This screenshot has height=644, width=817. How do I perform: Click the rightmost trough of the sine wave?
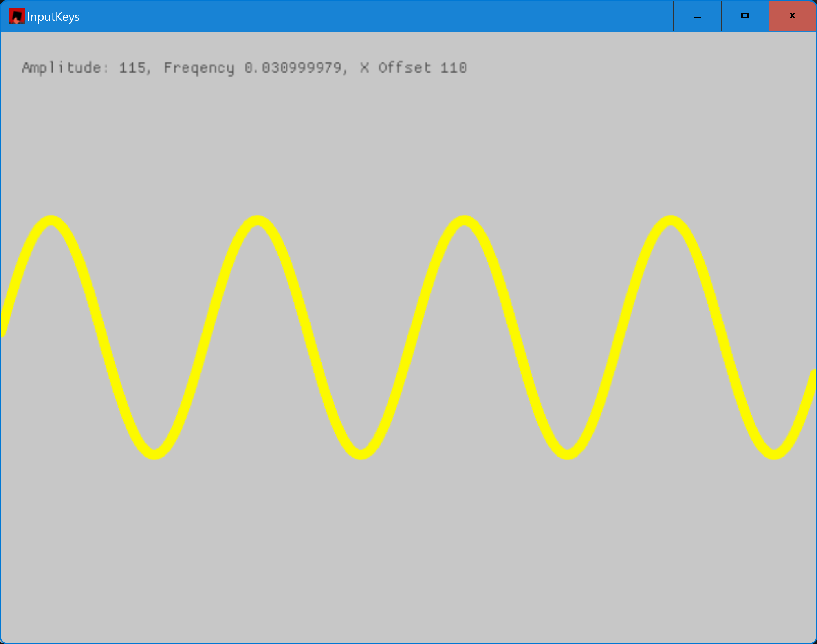[774, 454]
